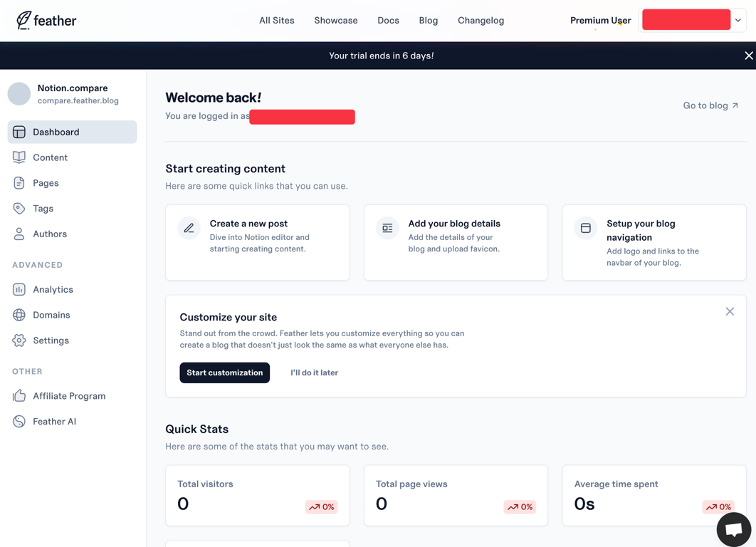Click the Analytics chart icon

[19, 289]
